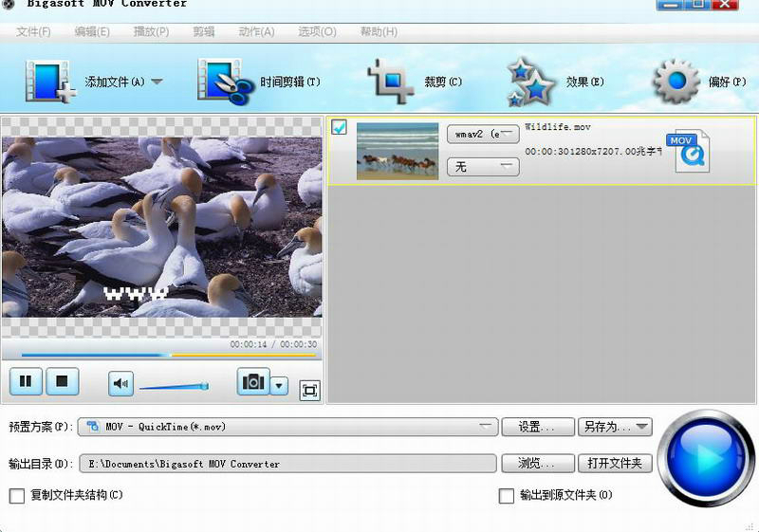Select the Wildlife.mov file name
This screenshot has height=532, width=759.
click(558, 127)
